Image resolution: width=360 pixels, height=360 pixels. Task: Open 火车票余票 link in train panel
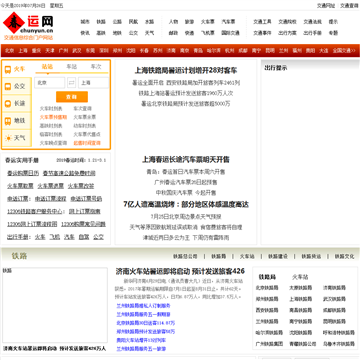(85, 117)
